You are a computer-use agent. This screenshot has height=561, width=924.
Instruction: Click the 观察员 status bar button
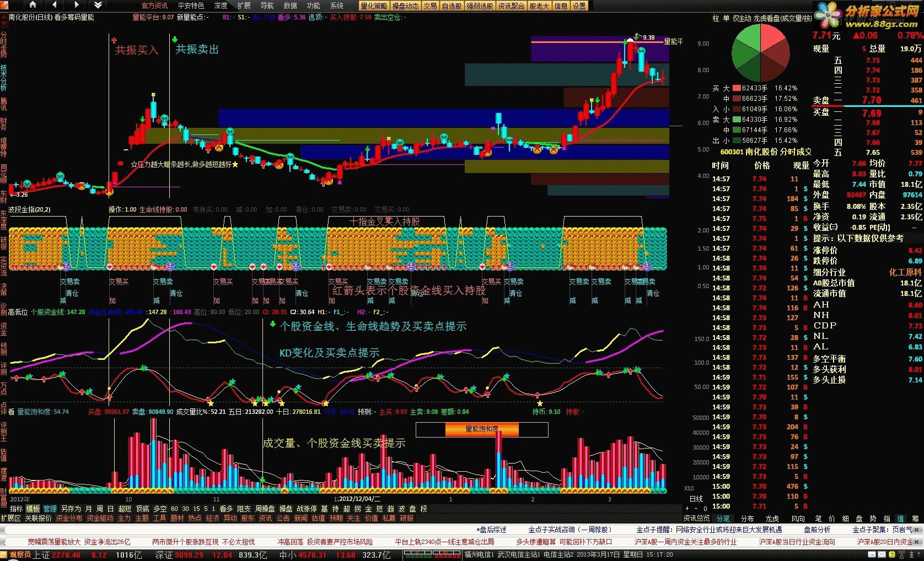coord(20,554)
